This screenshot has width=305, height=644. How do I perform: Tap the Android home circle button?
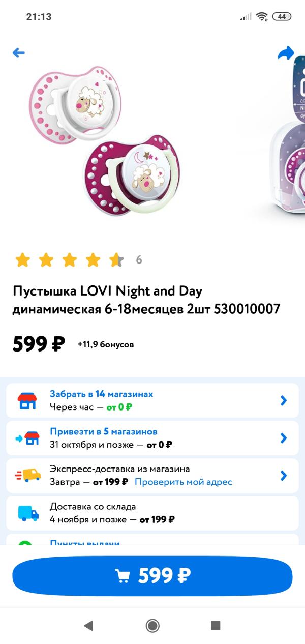(152, 625)
